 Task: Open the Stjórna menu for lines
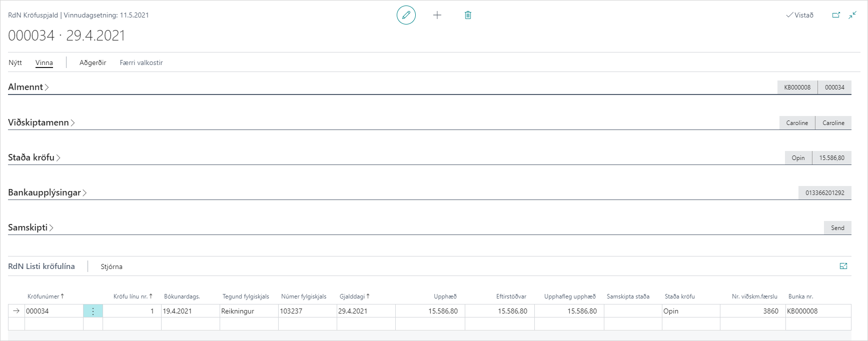[x=111, y=266]
